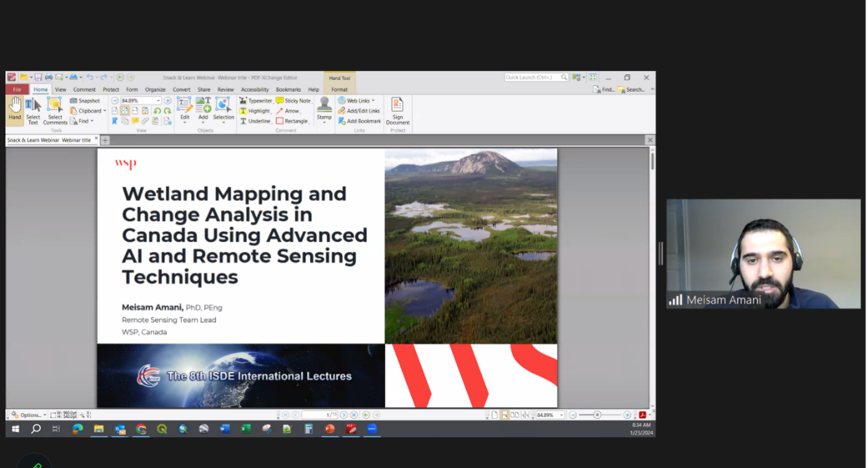The image size is (868, 468).
Task: Select the Typewriter comment tool
Action: 256,101
